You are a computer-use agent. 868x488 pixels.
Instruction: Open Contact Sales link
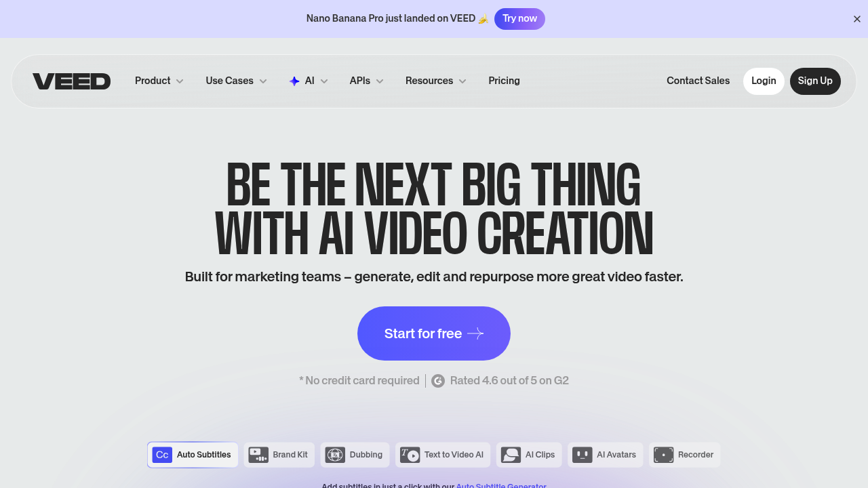[698, 81]
